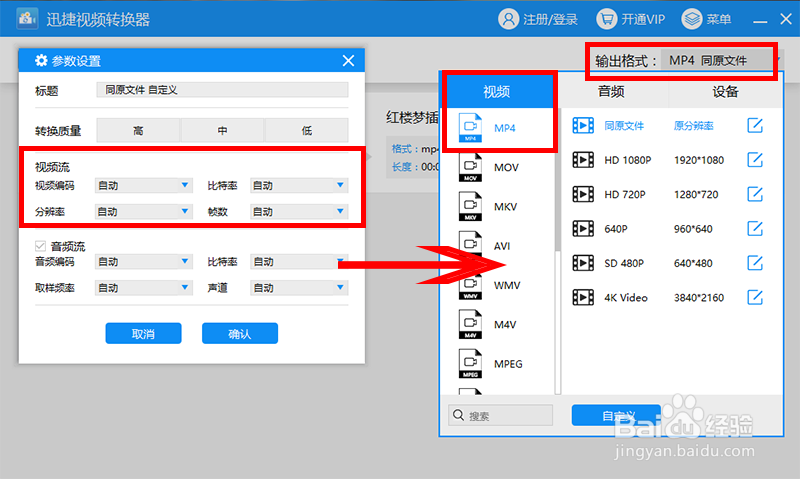Edit the HD 1080P preset with pencil icon
Image resolution: width=800 pixels, height=479 pixels.
tap(755, 160)
